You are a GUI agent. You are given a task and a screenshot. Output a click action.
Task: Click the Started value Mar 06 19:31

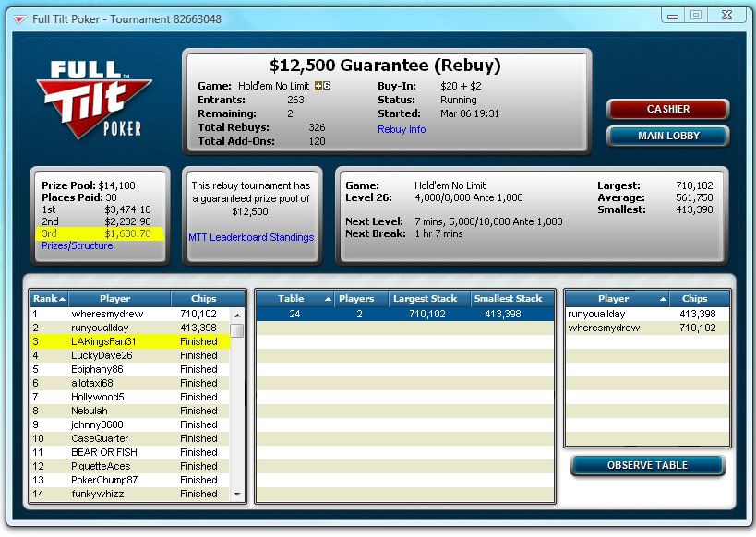(470, 113)
